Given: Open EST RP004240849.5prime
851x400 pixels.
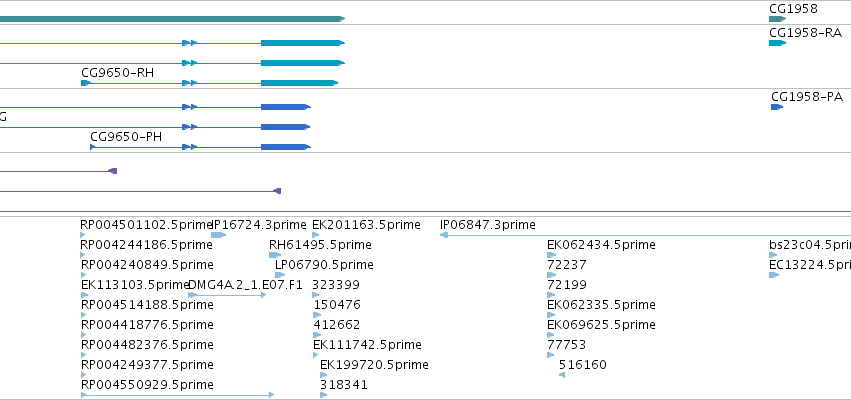Looking at the screenshot, I should tap(147, 265).
